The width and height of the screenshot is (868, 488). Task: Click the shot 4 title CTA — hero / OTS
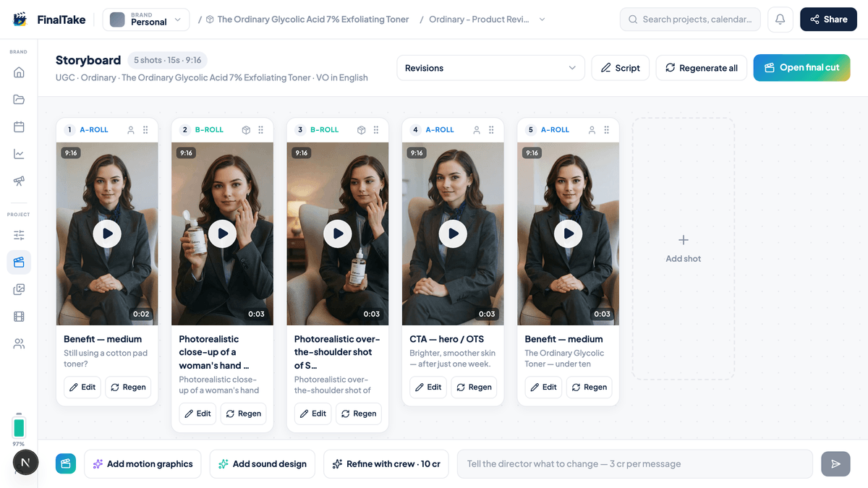447,339
